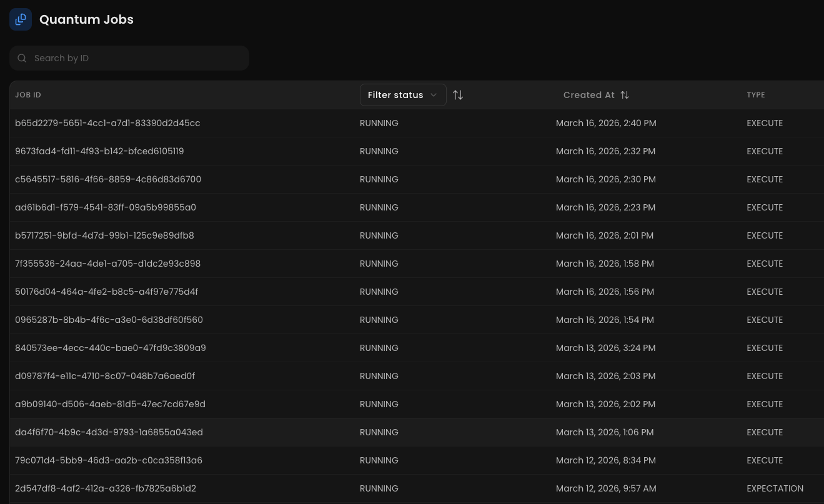This screenshot has height=504, width=824.
Task: Sort by Created At using the arrows icon
Action: [625, 95]
